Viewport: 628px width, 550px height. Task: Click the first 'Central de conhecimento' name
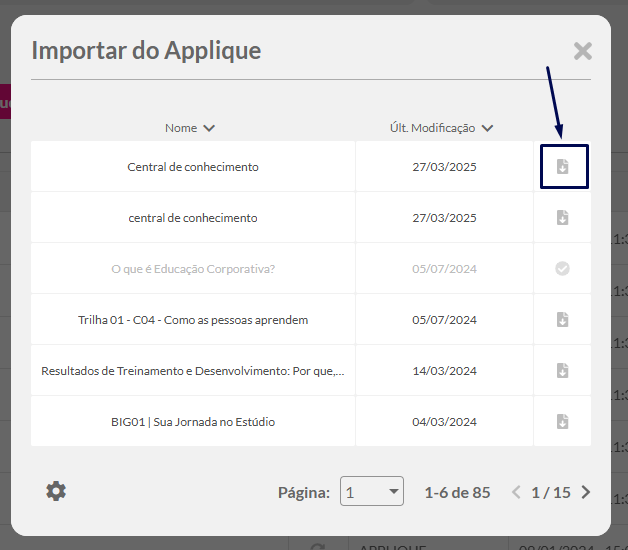click(193, 167)
